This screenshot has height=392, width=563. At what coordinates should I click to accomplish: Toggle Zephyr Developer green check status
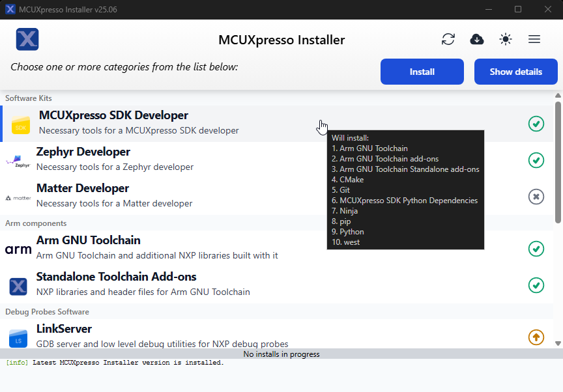click(x=536, y=160)
